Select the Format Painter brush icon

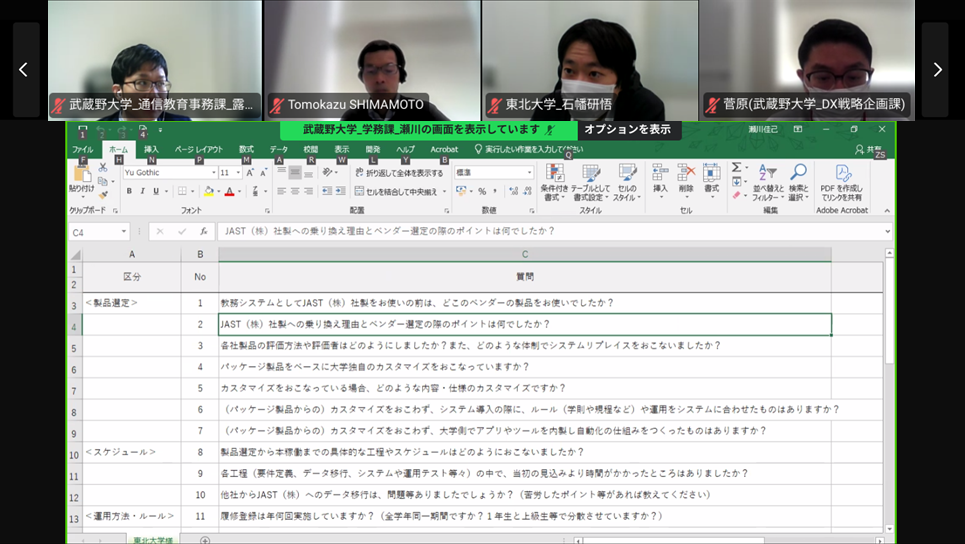[x=103, y=194]
